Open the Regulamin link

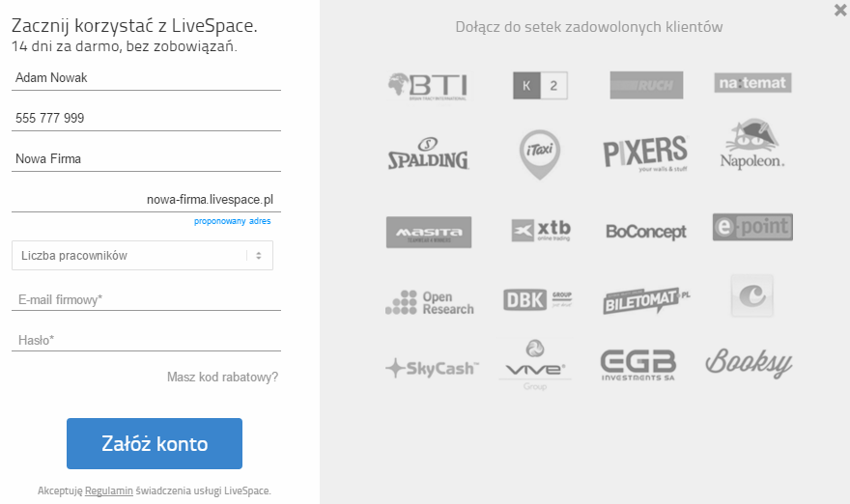click(109, 490)
